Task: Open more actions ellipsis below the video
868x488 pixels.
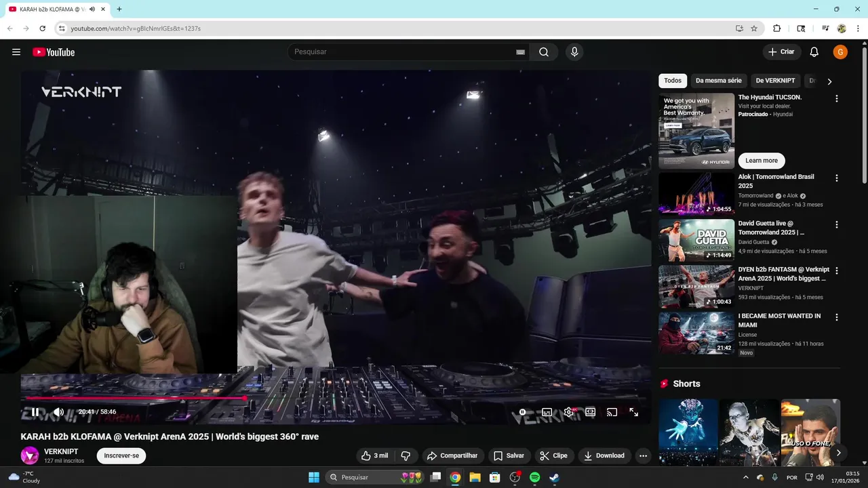Action: (643, 455)
